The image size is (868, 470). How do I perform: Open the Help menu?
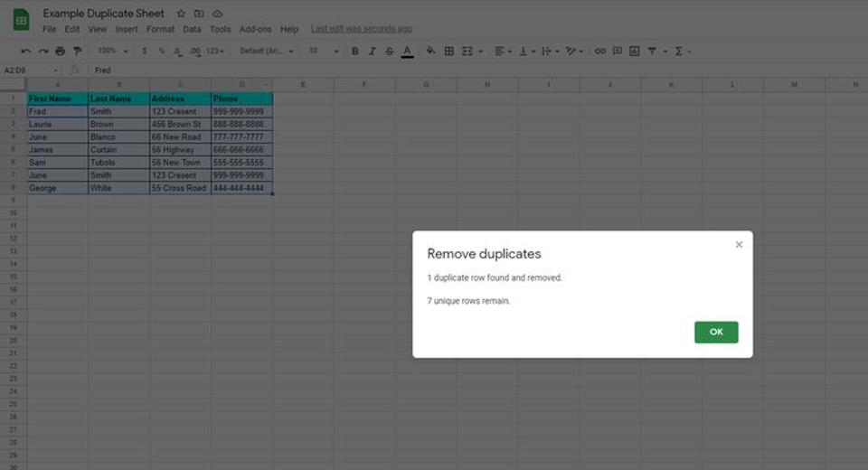[289, 29]
